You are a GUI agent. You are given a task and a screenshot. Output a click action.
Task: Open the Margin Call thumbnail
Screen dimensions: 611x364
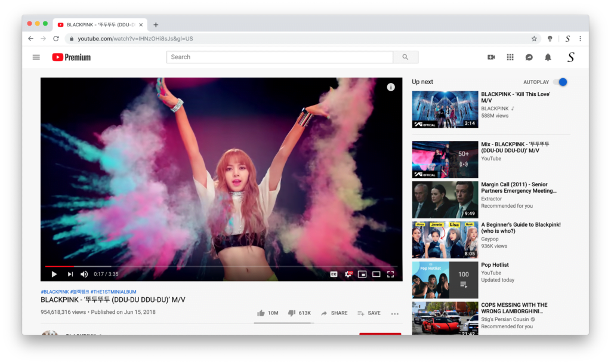[445, 199]
